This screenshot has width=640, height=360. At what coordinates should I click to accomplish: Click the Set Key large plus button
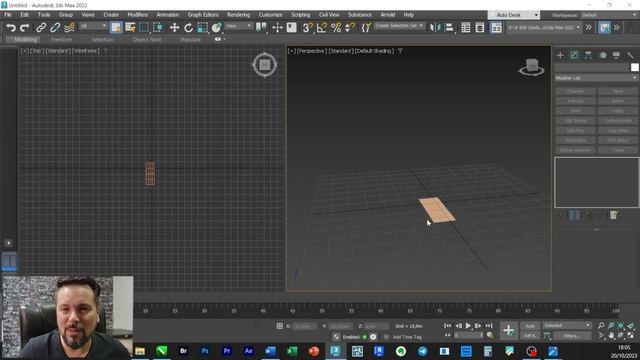pyautogui.click(x=508, y=330)
